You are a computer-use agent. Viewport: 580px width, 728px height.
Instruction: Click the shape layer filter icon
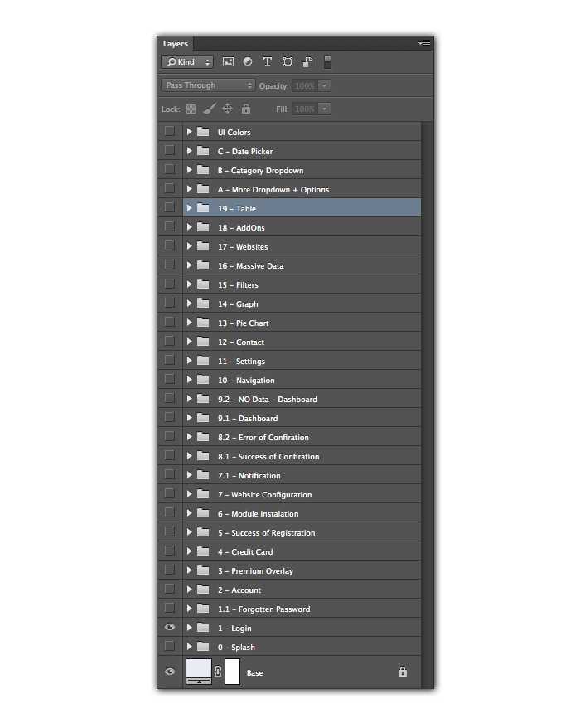click(288, 62)
